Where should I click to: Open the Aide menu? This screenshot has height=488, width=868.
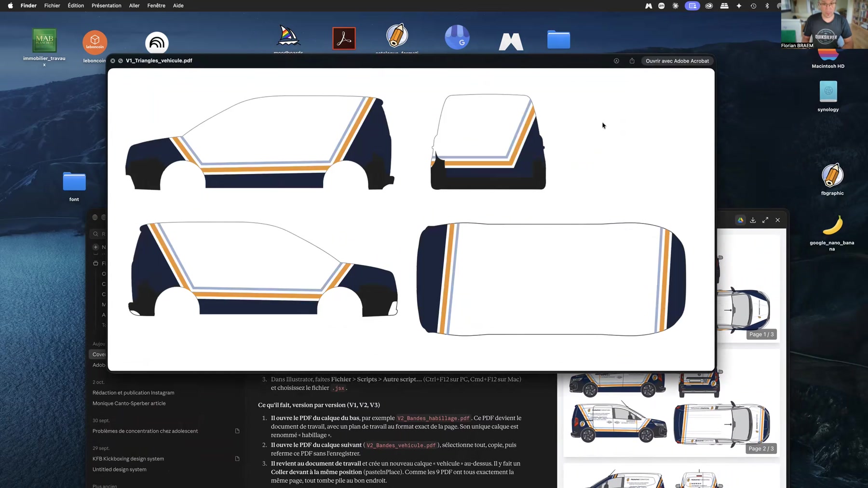[x=178, y=6]
